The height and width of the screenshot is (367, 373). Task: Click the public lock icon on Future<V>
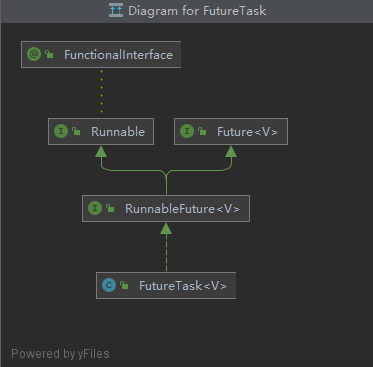tap(202, 131)
